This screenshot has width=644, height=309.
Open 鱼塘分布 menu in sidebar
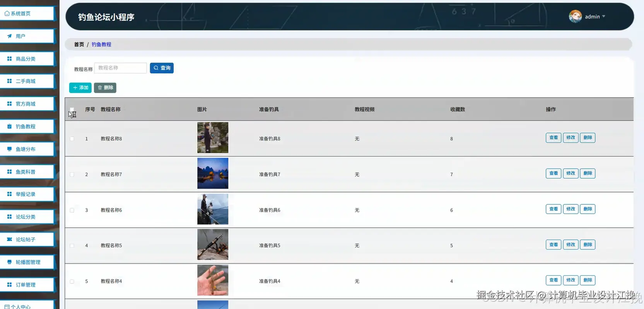pos(27,149)
